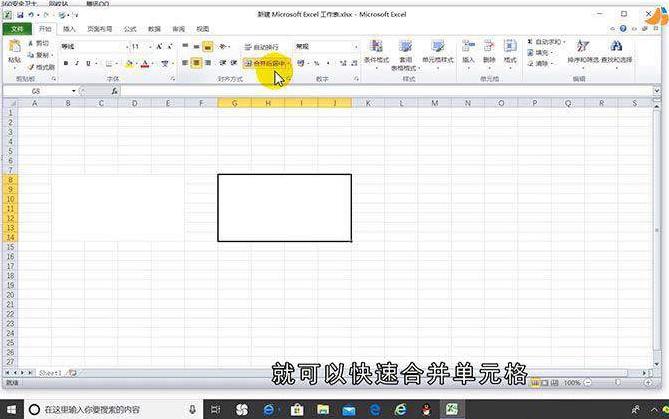Click Find & Select (查找和选择) binoculars
669x419 pixels.
pyautogui.click(x=616, y=46)
